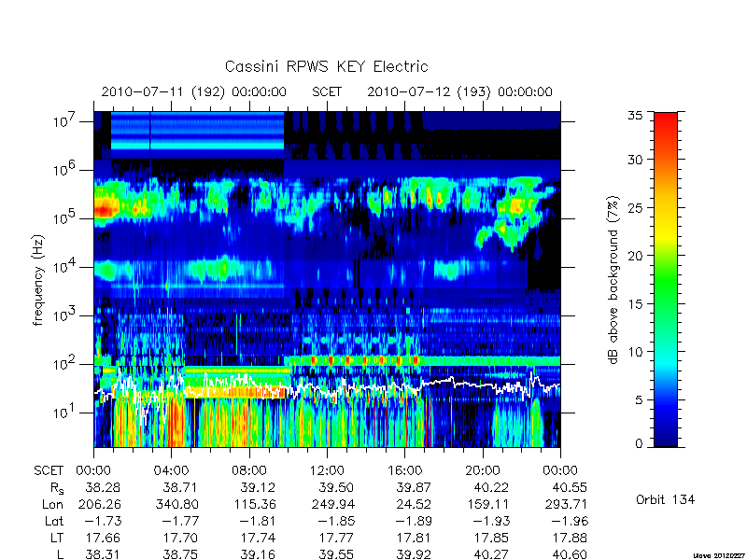Viewport: 747px width, 560px height.
Task: Click the Lat value -1.89
Action: (414, 522)
